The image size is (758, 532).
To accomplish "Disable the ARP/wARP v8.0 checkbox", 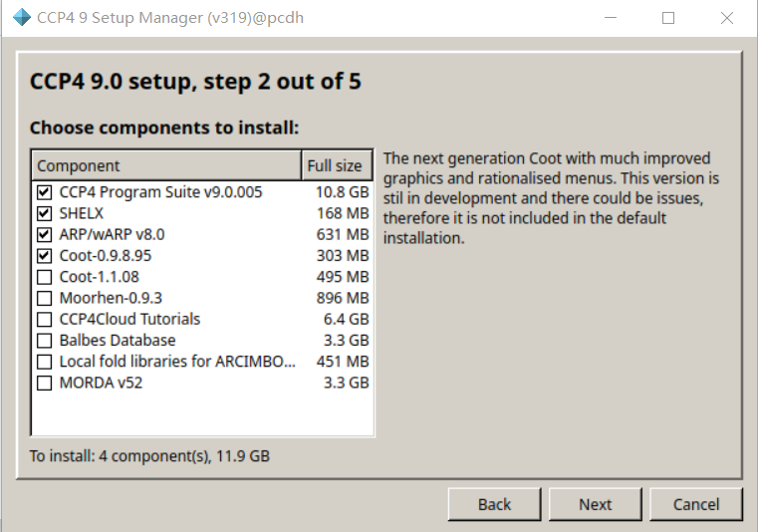I will [x=44, y=234].
